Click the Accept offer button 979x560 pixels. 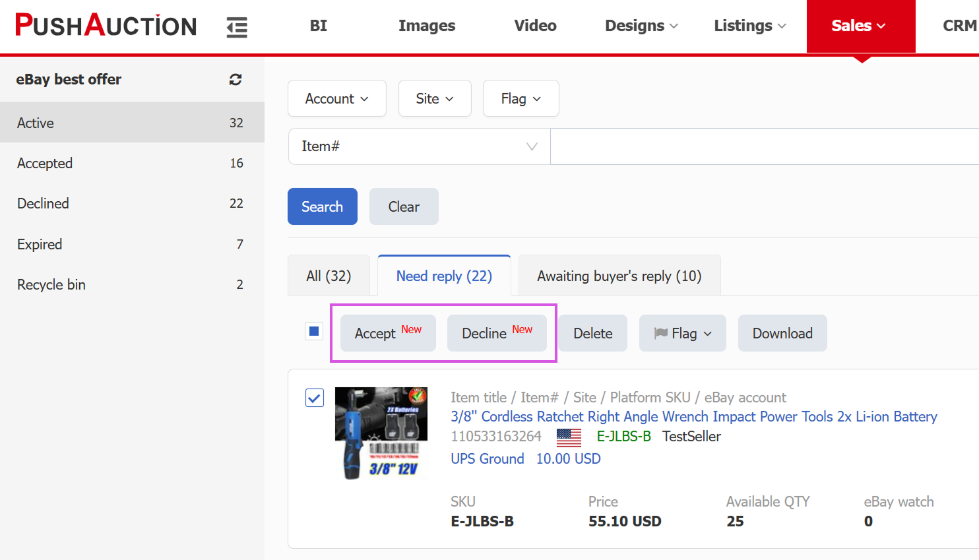pyautogui.click(x=388, y=334)
